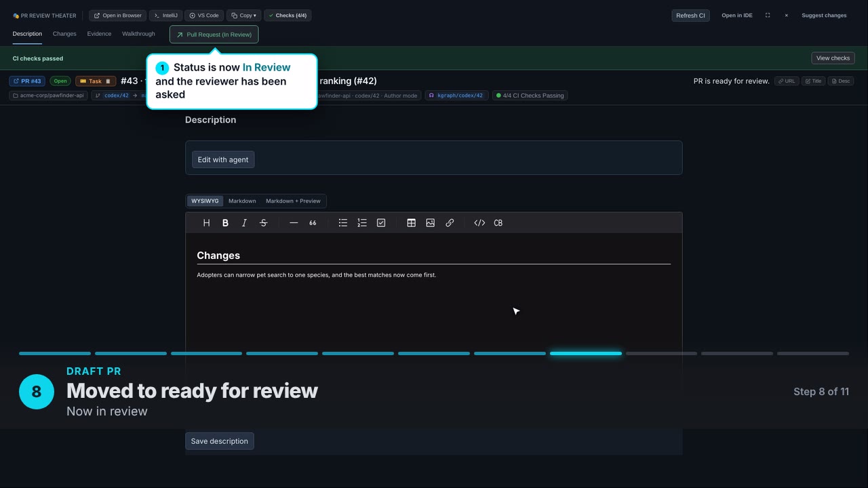Insert a blockquote

pos(313,223)
